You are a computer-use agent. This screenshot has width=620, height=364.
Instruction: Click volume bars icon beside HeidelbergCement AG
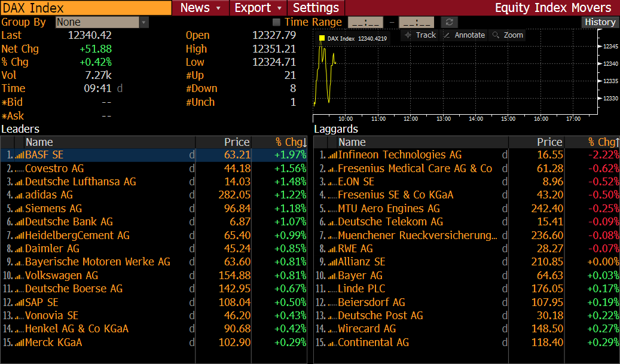pyautogui.click(x=19, y=235)
